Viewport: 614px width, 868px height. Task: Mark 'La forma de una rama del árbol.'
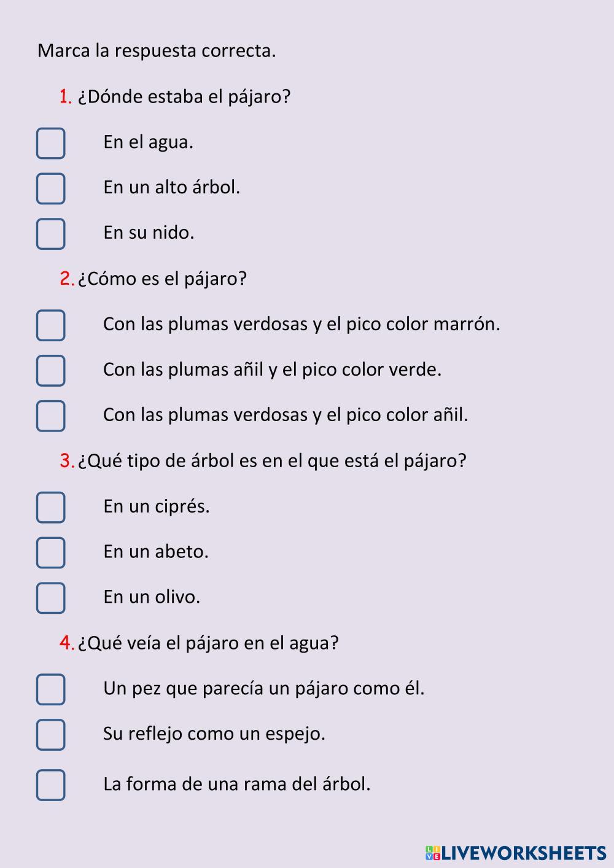50,785
